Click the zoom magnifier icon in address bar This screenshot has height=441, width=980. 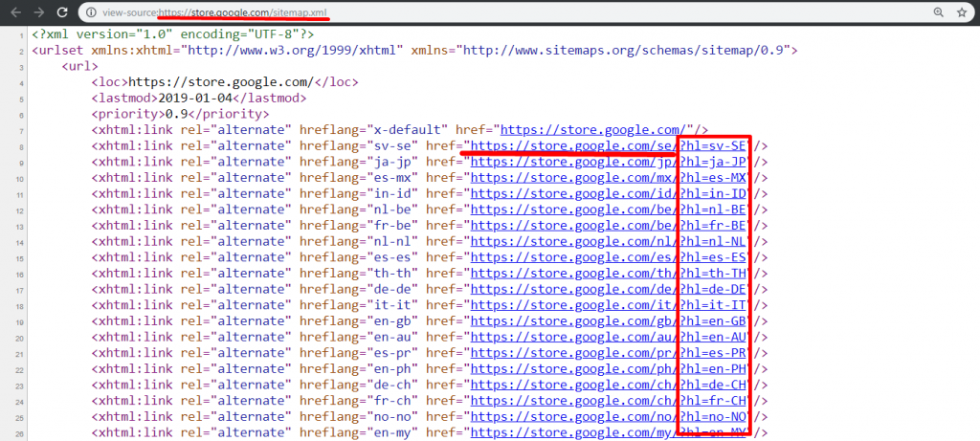(939, 12)
